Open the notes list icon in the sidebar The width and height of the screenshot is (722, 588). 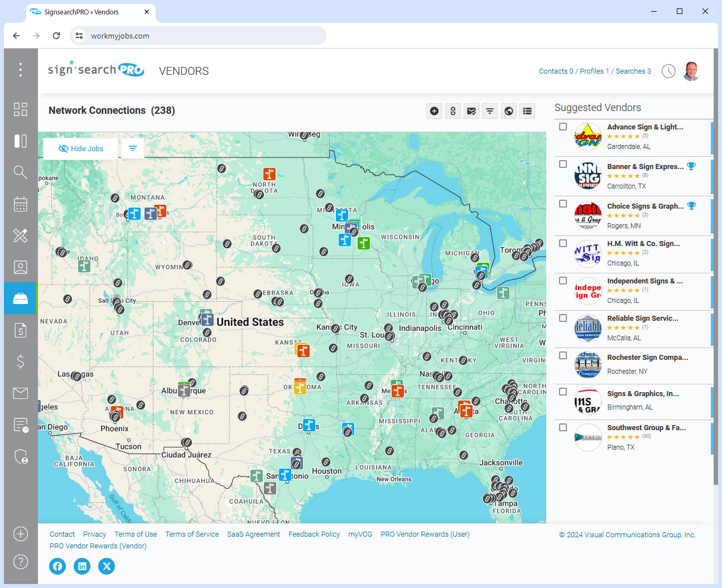(x=21, y=425)
